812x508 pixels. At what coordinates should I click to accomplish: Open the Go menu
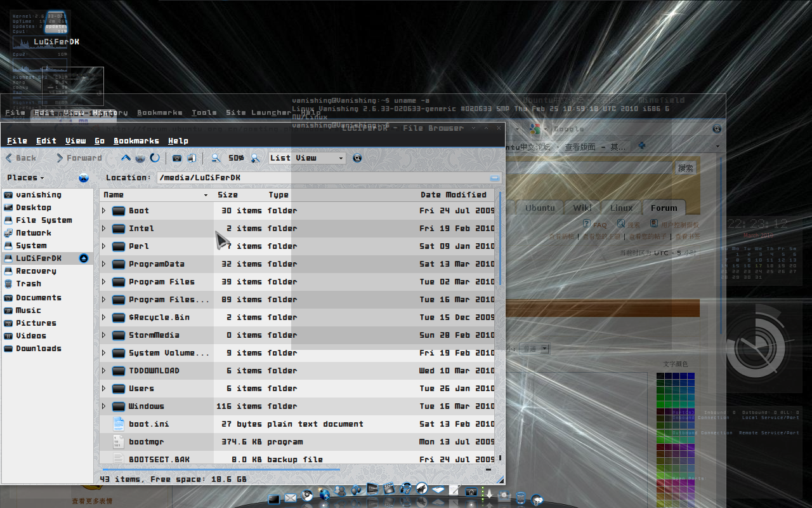pyautogui.click(x=100, y=141)
